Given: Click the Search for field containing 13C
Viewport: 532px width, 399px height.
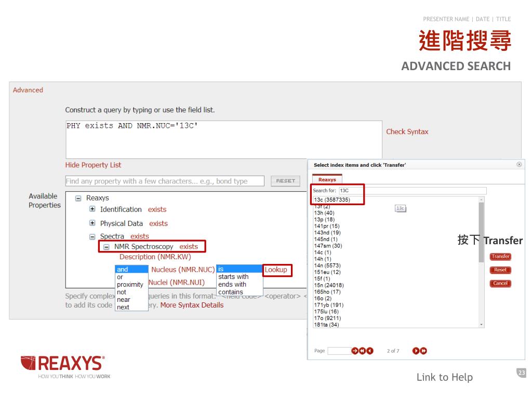Looking at the screenshot, I should point(413,191).
